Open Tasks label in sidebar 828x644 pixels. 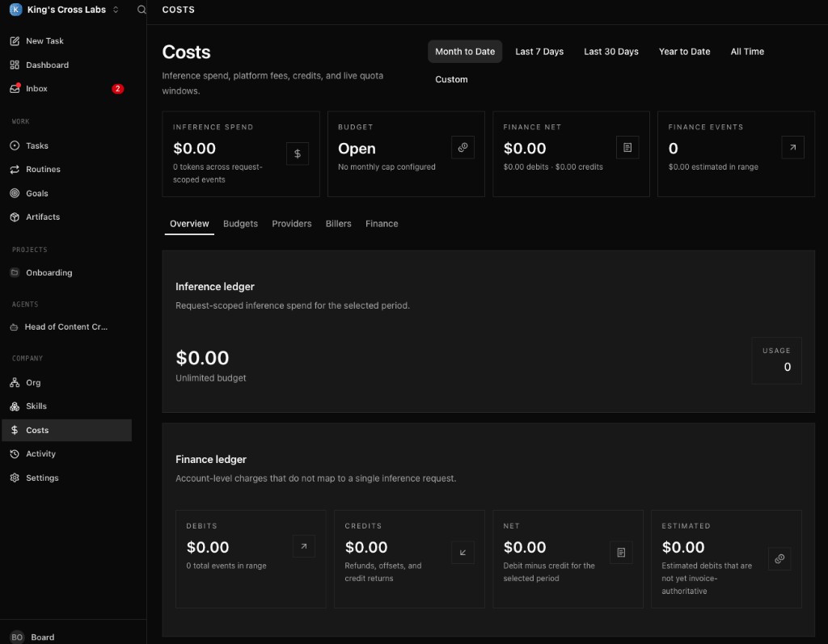[37, 145]
